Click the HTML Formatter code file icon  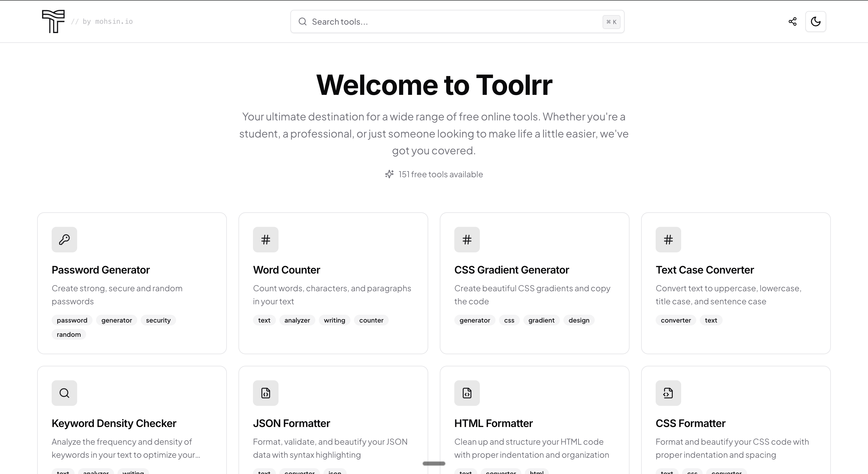click(467, 393)
